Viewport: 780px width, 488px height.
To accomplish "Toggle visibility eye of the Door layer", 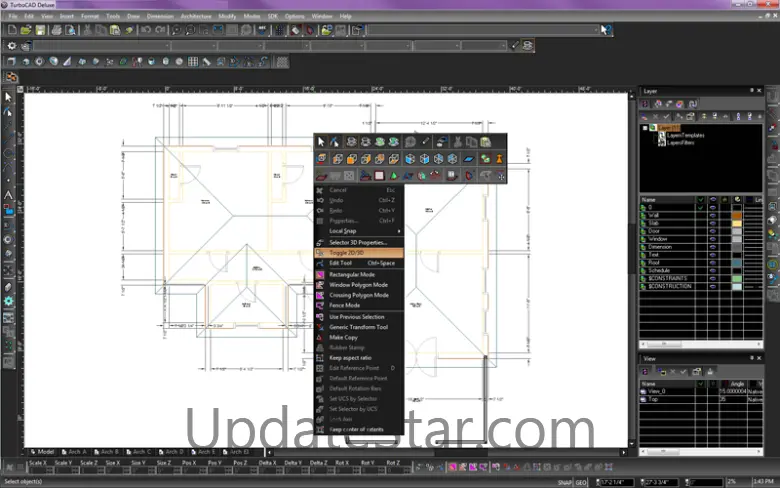I will [712, 230].
